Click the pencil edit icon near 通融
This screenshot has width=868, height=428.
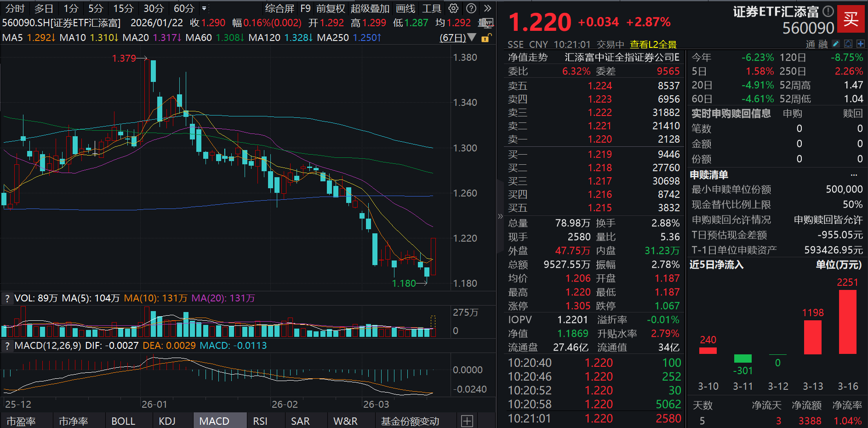(835, 44)
